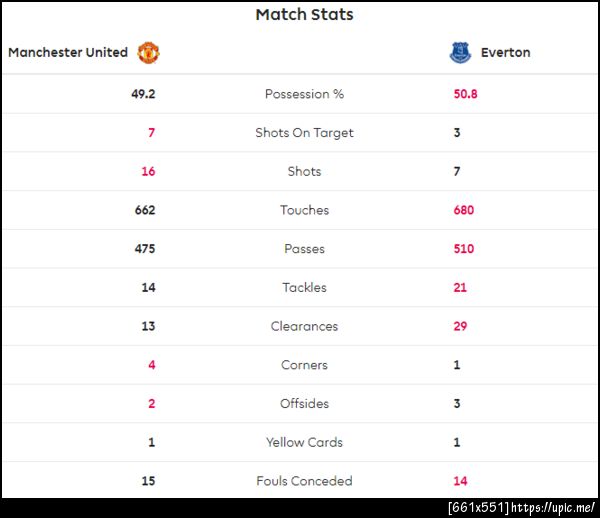The width and height of the screenshot is (600, 518).
Task: Click the Manchester United club crest
Action: (148, 52)
